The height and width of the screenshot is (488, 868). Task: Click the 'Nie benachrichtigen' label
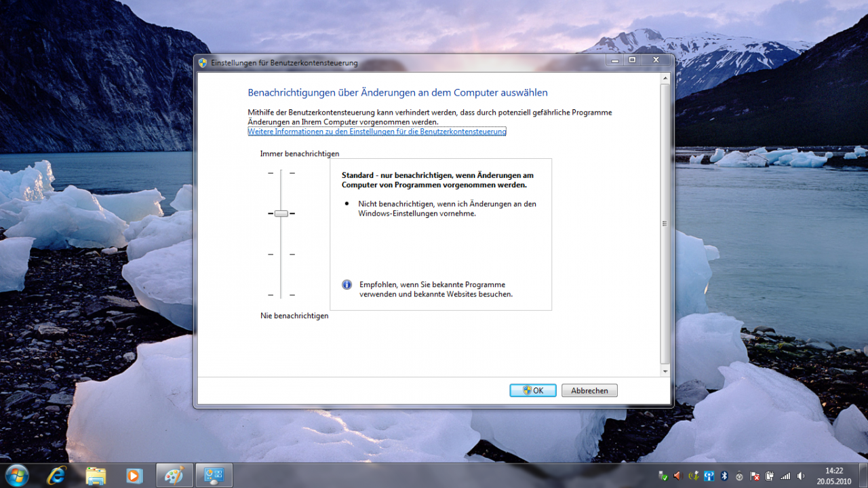(x=294, y=316)
